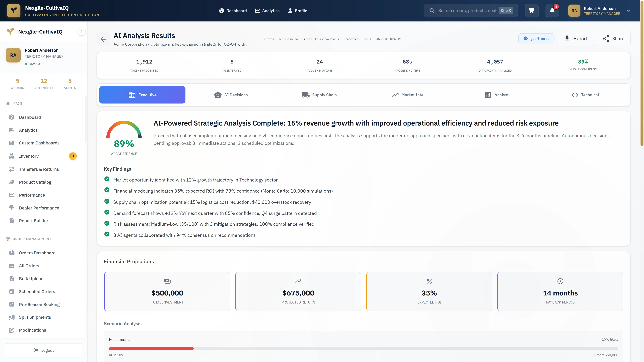Image resolution: width=644 pixels, height=362 pixels.
Task: Click the search magnifier in the search bar
Action: [x=432, y=11]
